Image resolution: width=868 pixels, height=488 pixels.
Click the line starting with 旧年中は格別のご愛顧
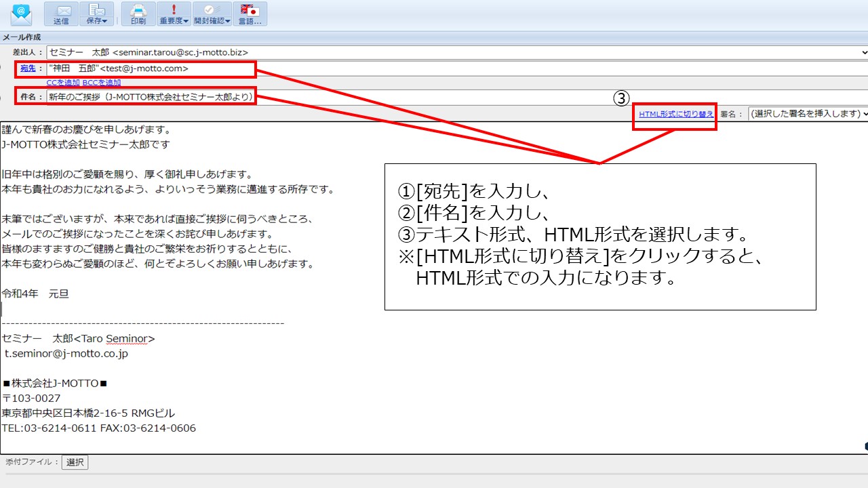pyautogui.click(x=127, y=174)
